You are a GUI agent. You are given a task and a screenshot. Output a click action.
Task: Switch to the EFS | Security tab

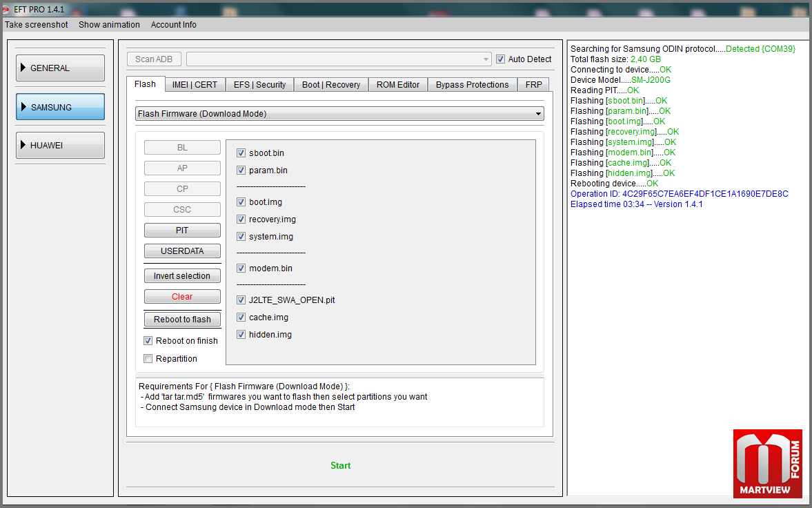[x=259, y=84]
